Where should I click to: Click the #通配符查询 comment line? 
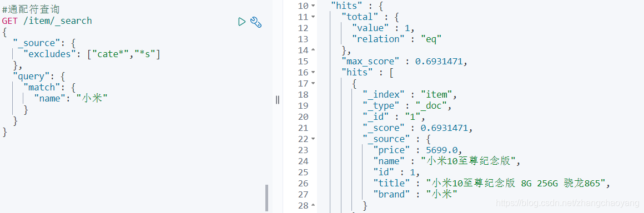click(x=31, y=9)
